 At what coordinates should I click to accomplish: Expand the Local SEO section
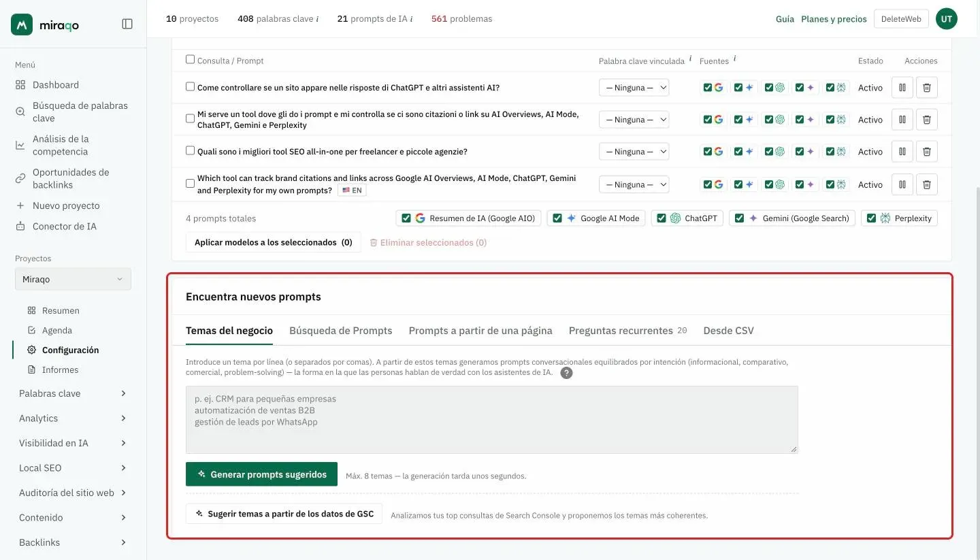point(73,468)
